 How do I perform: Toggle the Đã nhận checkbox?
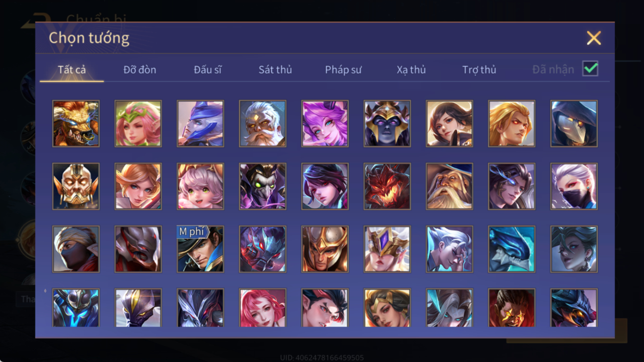coord(590,69)
